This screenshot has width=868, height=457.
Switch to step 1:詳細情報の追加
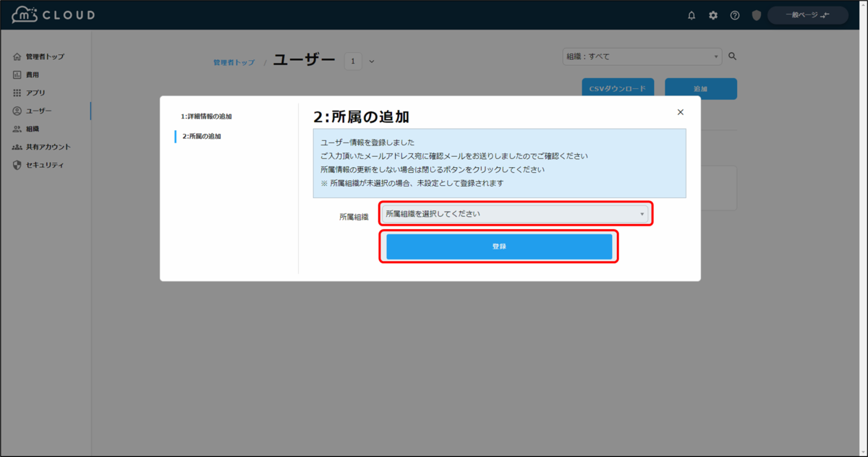click(x=205, y=116)
